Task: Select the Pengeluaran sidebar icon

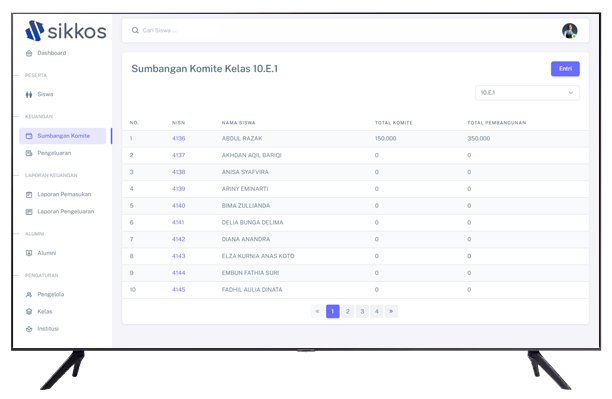Action: coord(29,153)
